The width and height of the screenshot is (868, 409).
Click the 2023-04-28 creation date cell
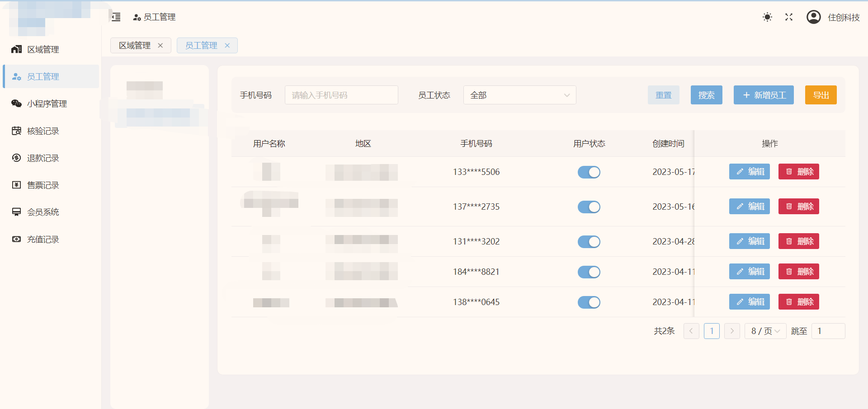point(674,241)
